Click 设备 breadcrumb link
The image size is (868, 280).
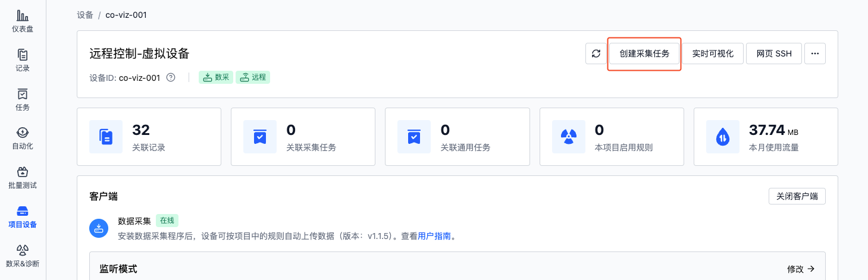coord(85,15)
